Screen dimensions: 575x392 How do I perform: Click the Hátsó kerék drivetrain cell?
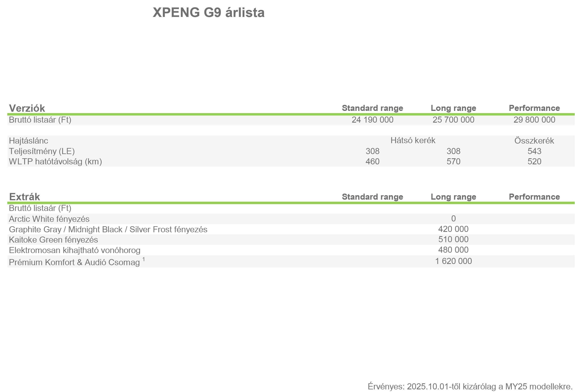click(413, 140)
